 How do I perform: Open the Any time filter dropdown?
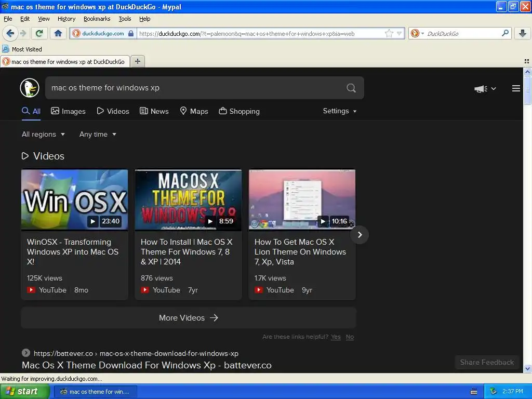[x=98, y=135]
